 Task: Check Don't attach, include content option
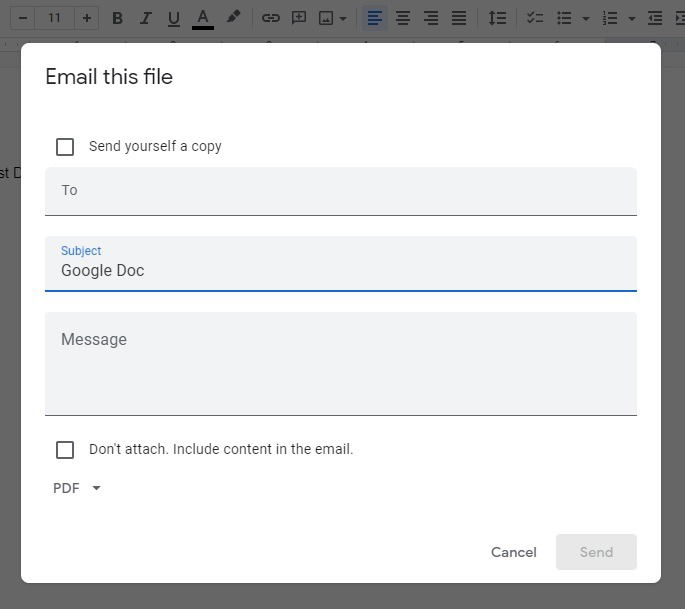click(x=65, y=450)
